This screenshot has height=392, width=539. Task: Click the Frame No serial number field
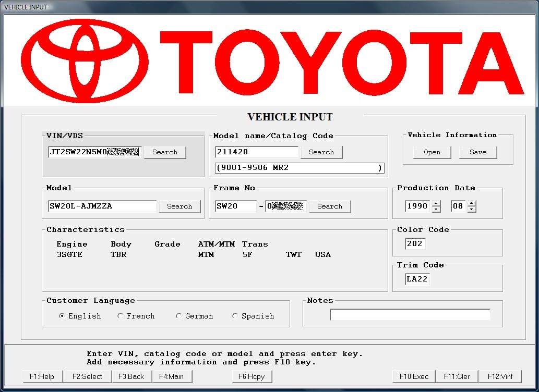click(285, 206)
